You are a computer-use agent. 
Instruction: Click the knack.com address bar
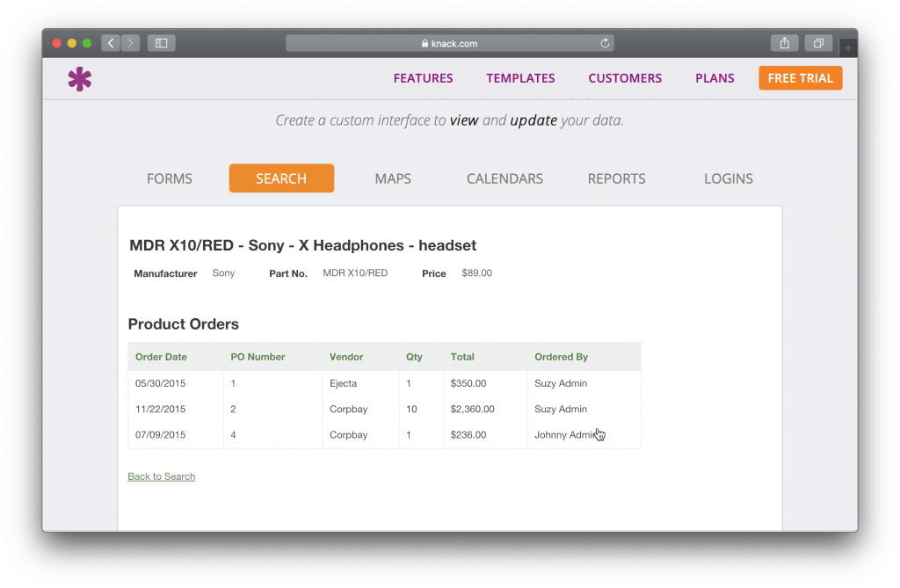pyautogui.click(x=450, y=43)
